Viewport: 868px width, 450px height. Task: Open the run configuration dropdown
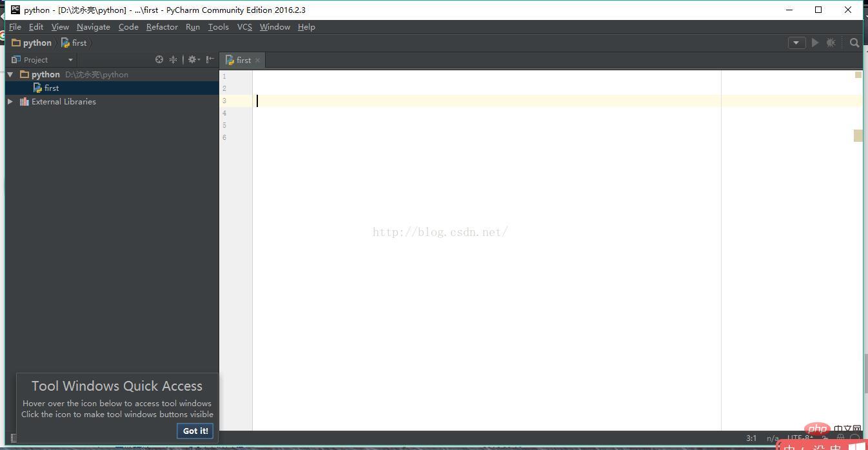(796, 43)
